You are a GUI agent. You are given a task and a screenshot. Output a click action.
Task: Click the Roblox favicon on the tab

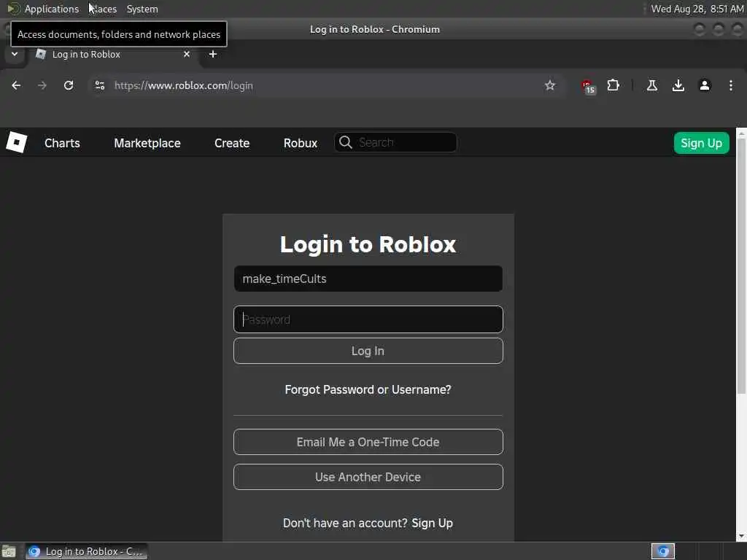pyautogui.click(x=41, y=54)
